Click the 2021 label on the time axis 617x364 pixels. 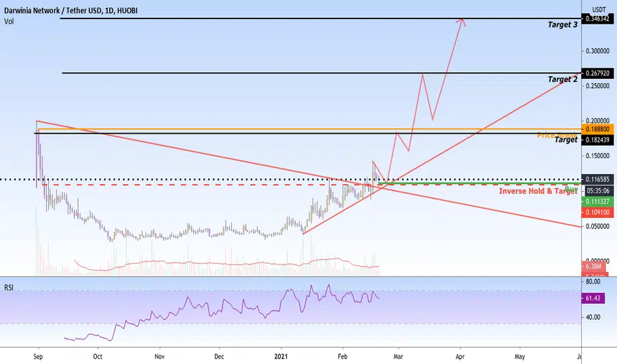[281, 357]
